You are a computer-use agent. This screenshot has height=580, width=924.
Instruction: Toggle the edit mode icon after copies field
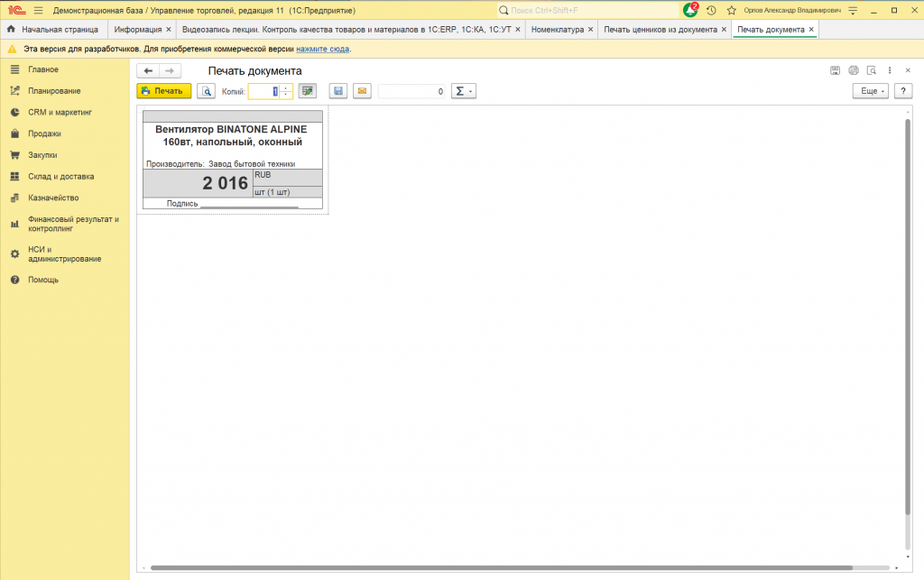pyautogui.click(x=308, y=91)
